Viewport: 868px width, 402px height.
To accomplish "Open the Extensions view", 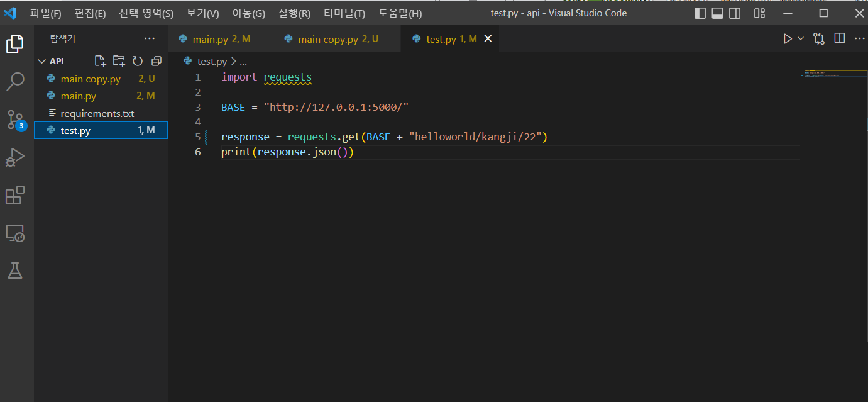I will pos(15,195).
